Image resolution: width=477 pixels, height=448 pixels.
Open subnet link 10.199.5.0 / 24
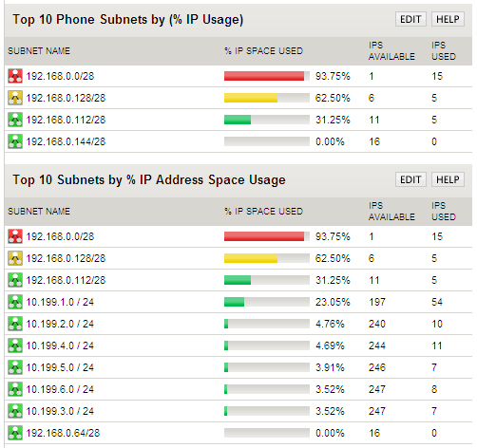pyautogui.click(x=60, y=367)
